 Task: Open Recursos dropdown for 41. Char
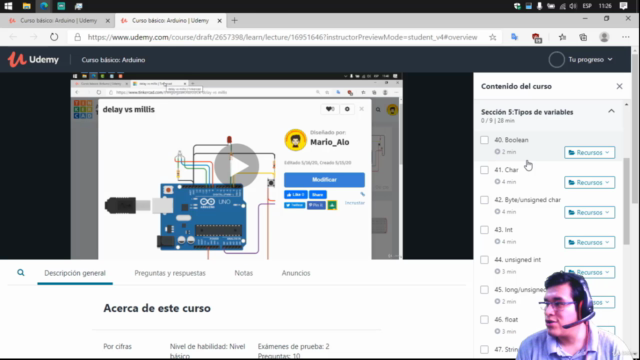click(x=589, y=182)
